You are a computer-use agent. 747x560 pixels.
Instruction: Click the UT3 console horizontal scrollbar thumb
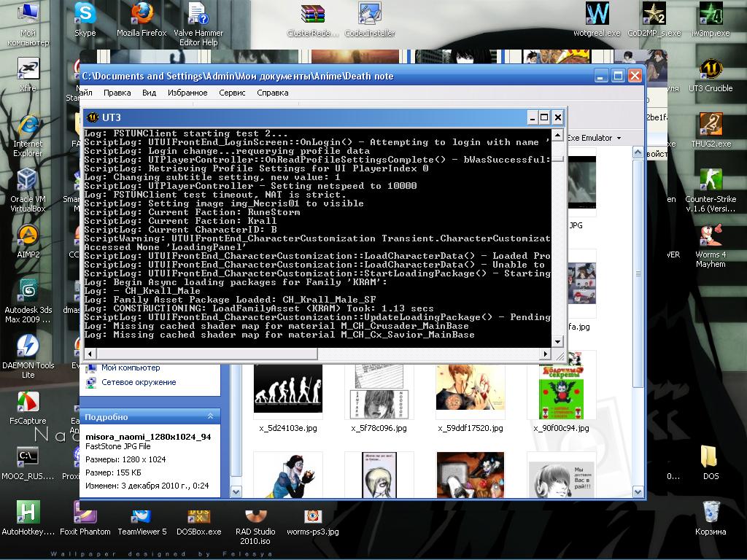click(207, 354)
